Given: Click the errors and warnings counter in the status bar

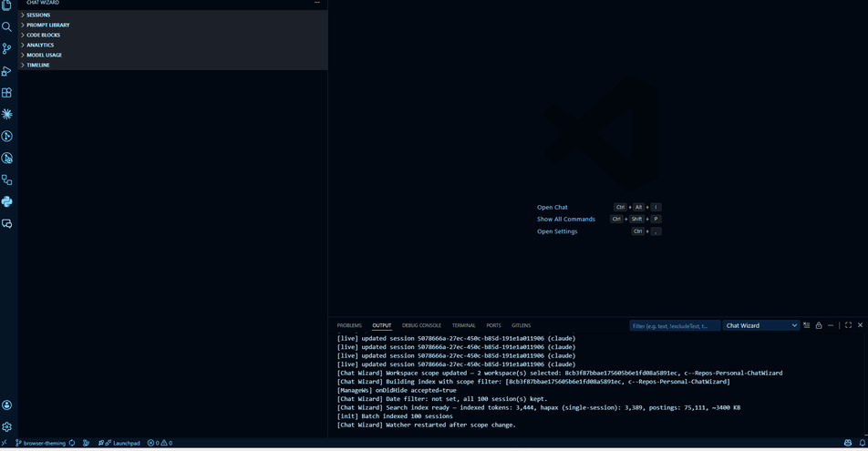Looking at the screenshot, I should (160, 443).
